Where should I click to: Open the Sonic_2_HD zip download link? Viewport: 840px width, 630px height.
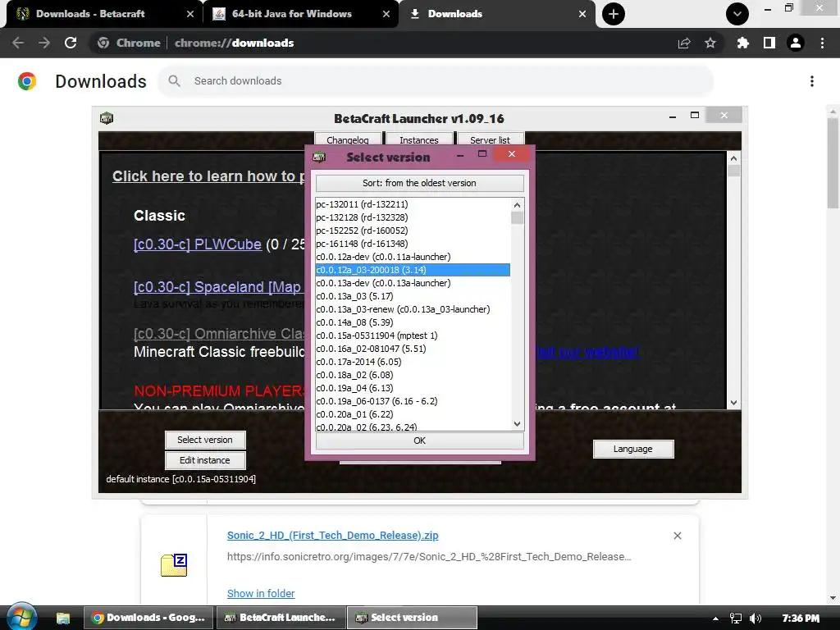coord(333,535)
